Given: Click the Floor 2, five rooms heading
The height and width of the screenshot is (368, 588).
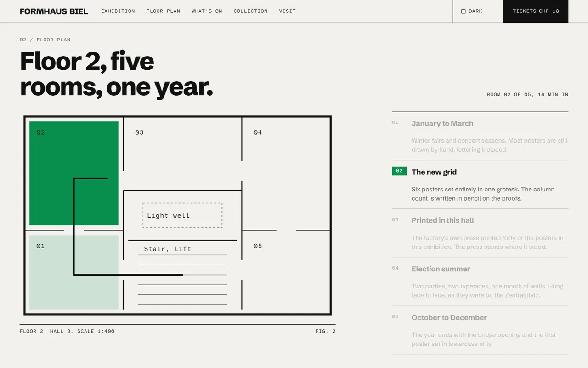Looking at the screenshot, I should point(116,74).
